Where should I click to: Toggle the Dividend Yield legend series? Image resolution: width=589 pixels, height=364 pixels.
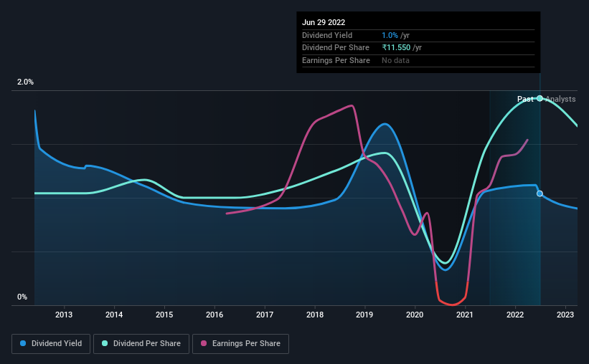tap(51, 343)
